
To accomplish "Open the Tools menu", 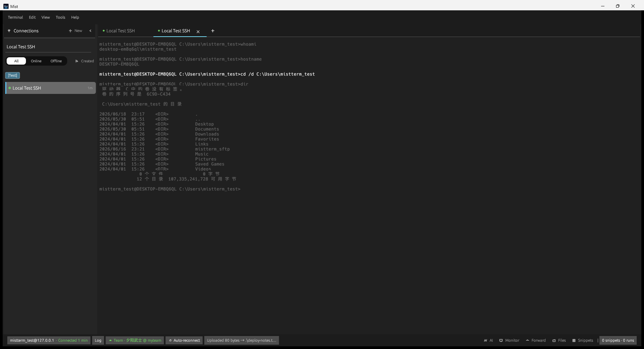I will coord(61,17).
